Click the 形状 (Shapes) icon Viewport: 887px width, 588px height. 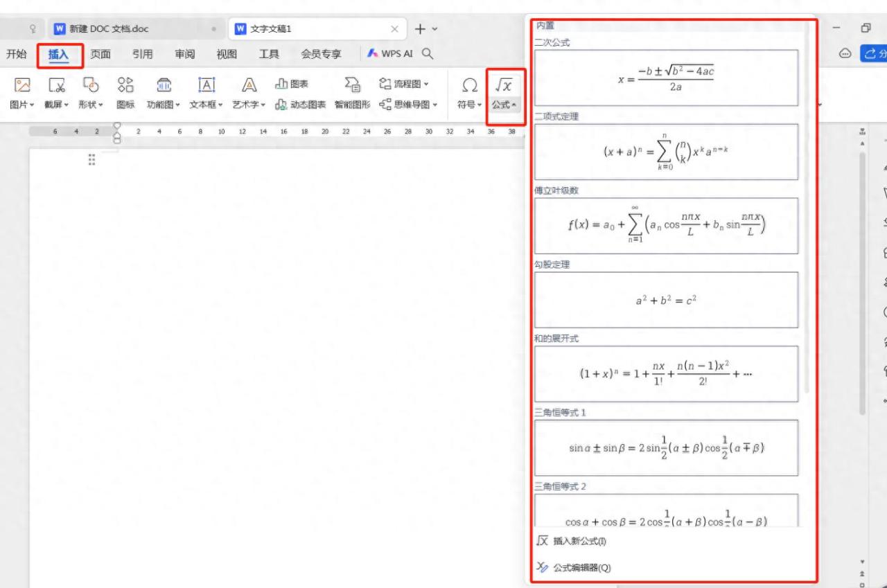[x=91, y=86]
